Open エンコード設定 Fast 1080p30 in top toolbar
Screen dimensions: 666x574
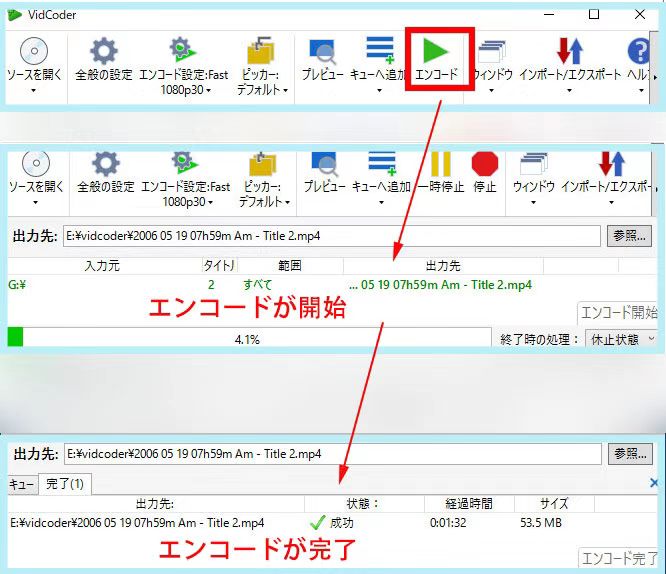183,49
